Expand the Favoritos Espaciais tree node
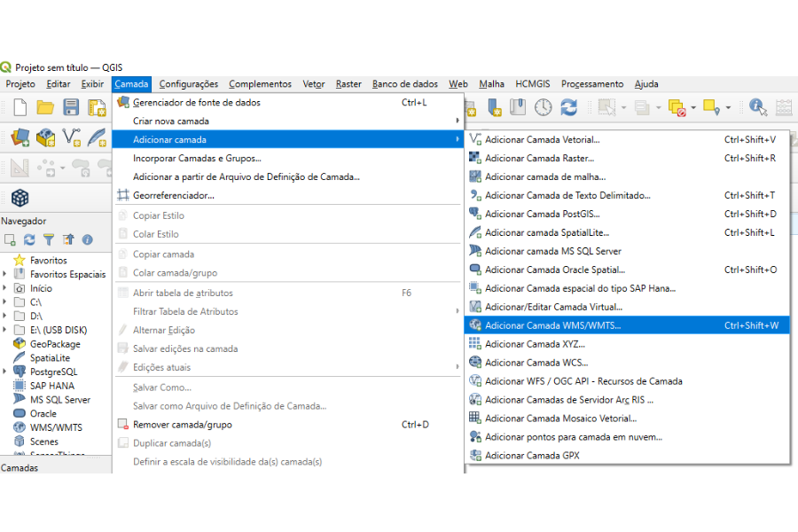This screenshot has width=798, height=532. pos(4,275)
